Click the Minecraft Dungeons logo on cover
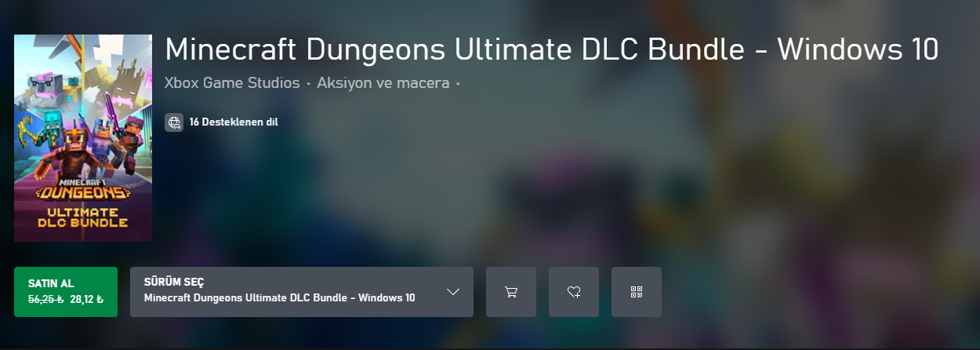 click(83, 188)
